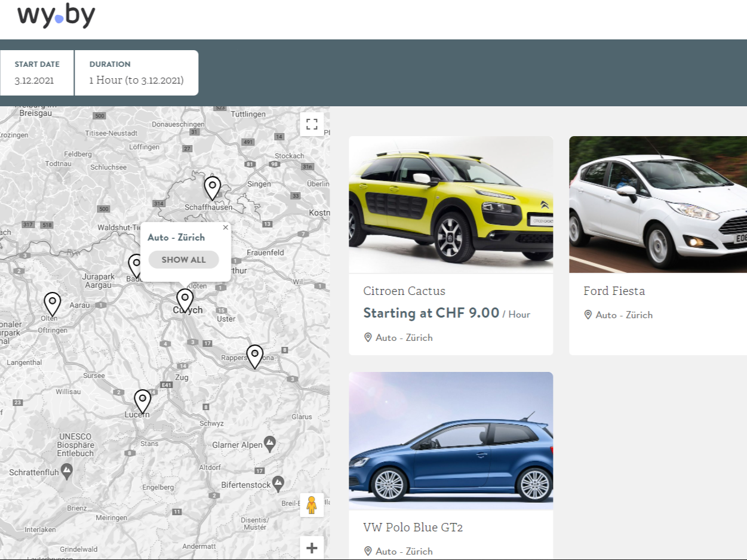Click VW Polo location pin icon
This screenshot has height=560, width=747.
coord(368,551)
